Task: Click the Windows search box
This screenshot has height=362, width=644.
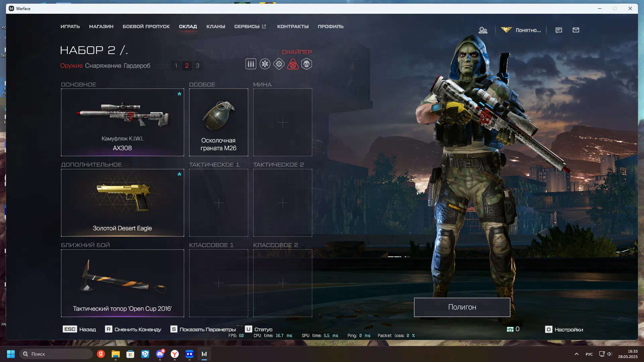Action: coord(56,354)
